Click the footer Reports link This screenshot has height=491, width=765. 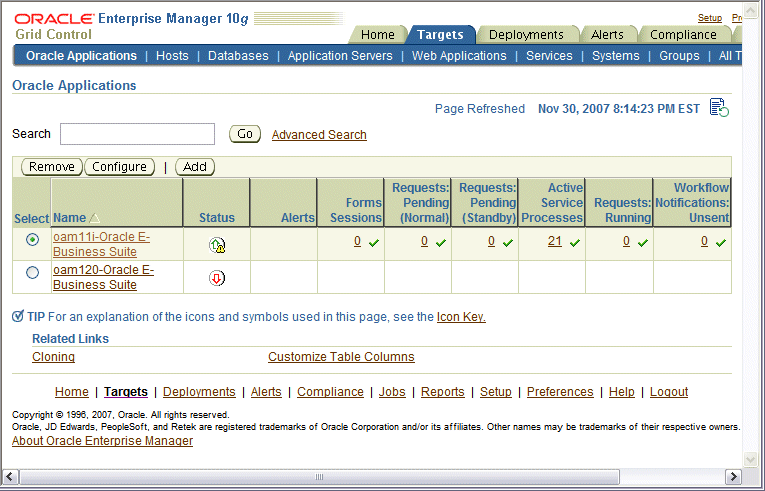(443, 392)
